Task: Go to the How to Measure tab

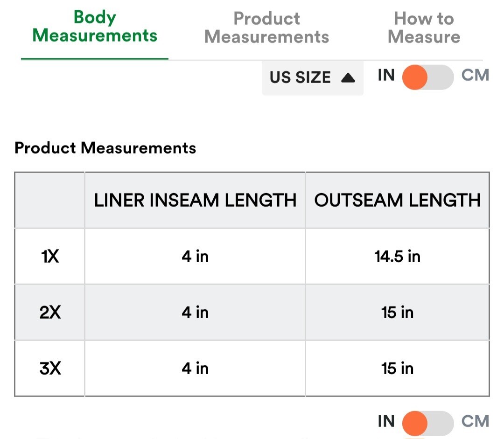Action: 424,28
